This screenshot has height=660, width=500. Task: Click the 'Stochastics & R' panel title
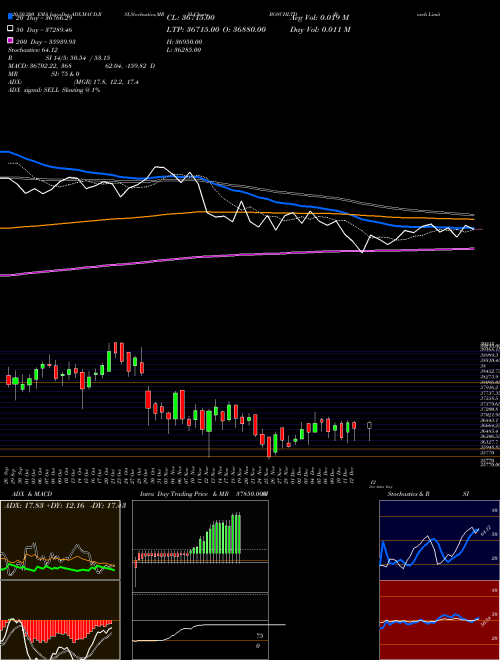click(409, 494)
